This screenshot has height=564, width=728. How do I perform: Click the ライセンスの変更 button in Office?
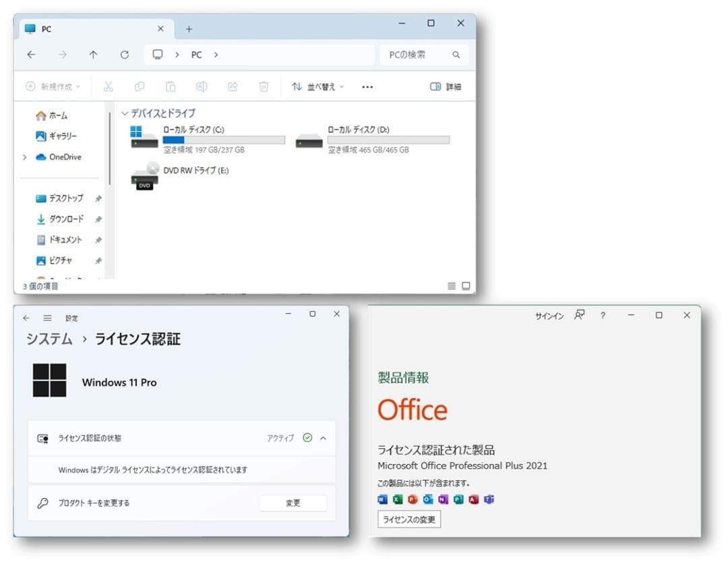pos(408,519)
